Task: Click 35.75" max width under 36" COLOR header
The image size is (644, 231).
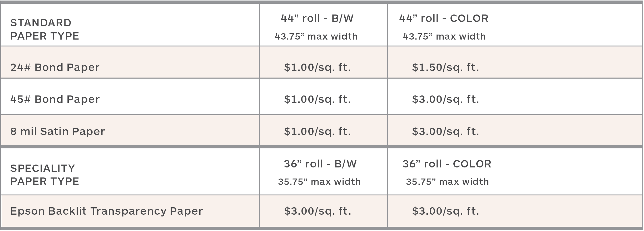Action: [447, 182]
